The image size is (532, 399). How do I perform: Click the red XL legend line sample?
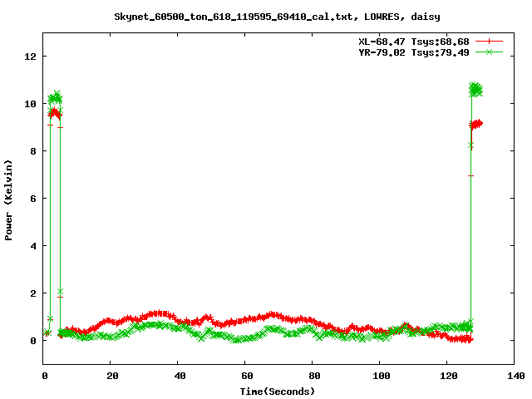(x=489, y=42)
